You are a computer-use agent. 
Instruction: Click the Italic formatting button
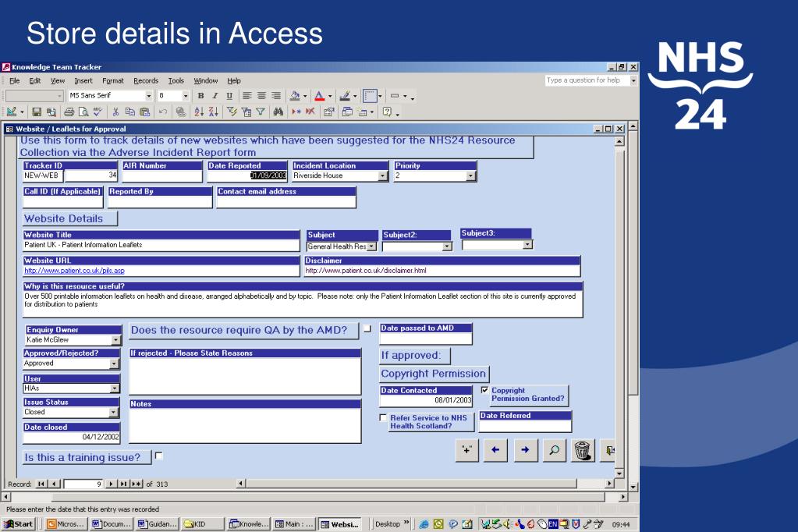pyautogui.click(x=215, y=96)
